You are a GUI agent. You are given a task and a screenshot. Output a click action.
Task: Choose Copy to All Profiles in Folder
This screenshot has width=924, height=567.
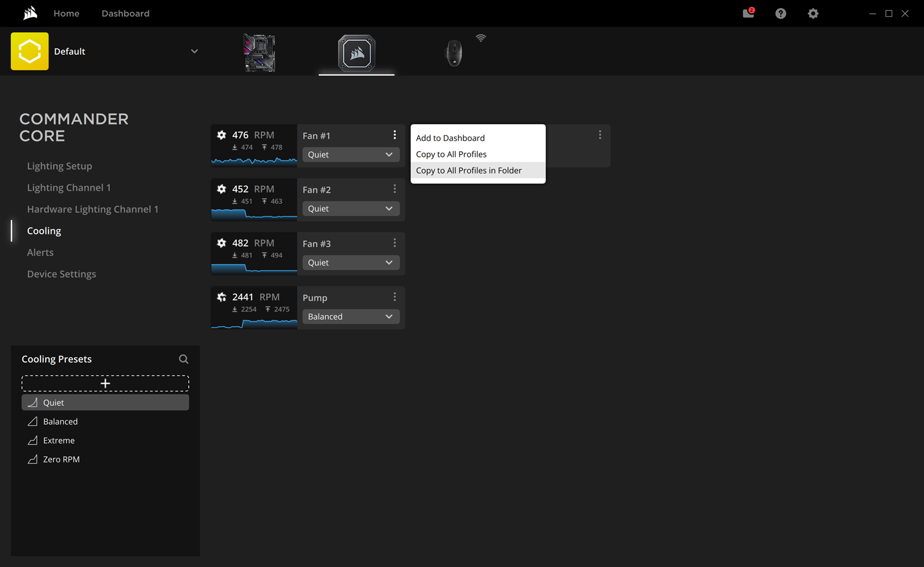tap(478, 170)
